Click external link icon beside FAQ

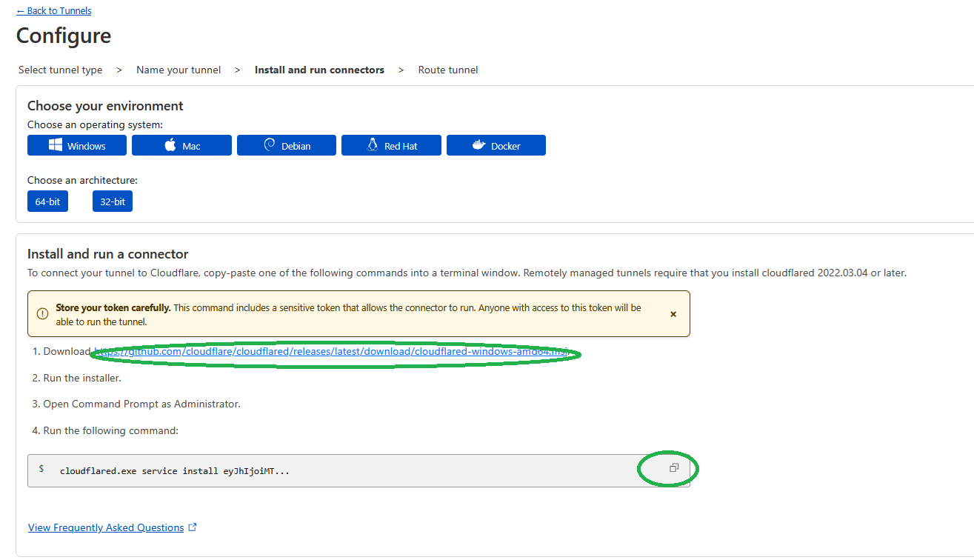coord(193,527)
